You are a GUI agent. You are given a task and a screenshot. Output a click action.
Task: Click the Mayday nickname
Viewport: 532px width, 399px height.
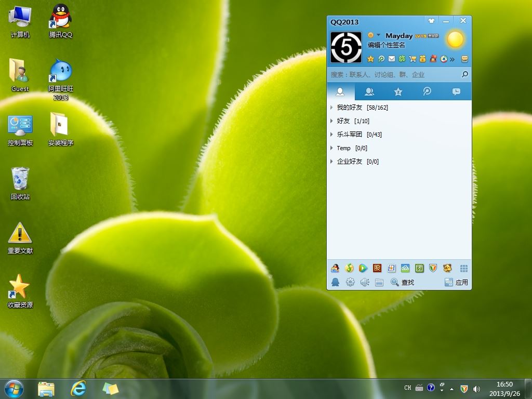pos(399,36)
